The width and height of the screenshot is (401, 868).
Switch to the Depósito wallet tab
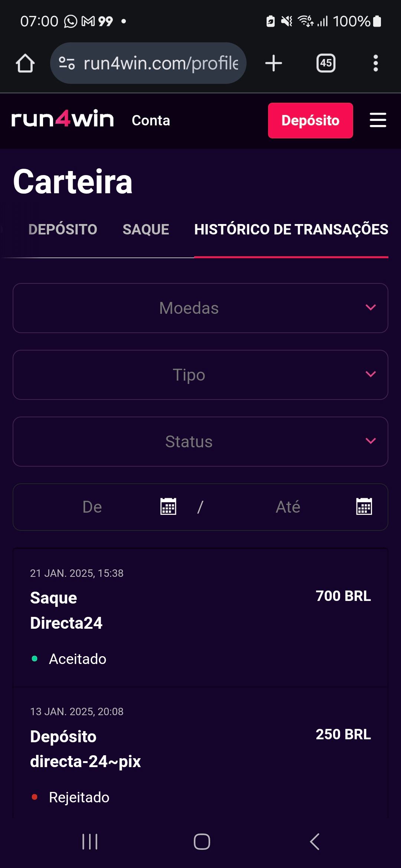tap(63, 229)
